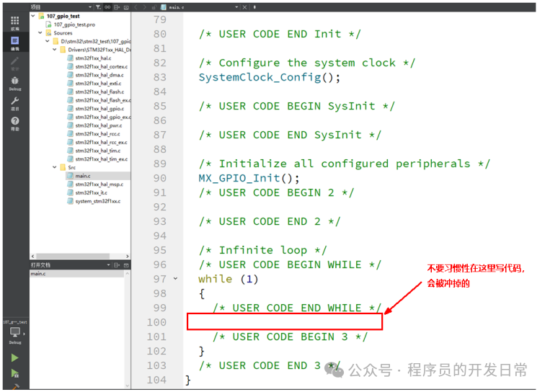
Task: Click the "USER CODE BEGIN 3" comment
Action: click(291, 337)
